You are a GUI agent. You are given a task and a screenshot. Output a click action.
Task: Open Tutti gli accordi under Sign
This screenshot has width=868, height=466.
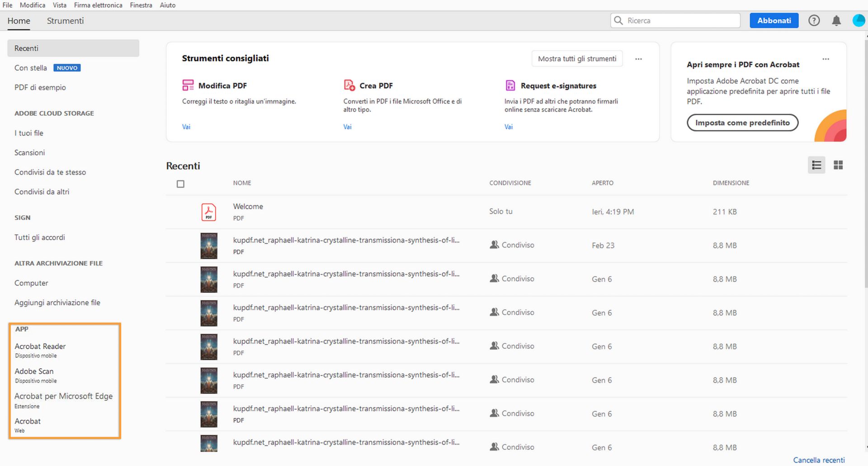[40, 237]
